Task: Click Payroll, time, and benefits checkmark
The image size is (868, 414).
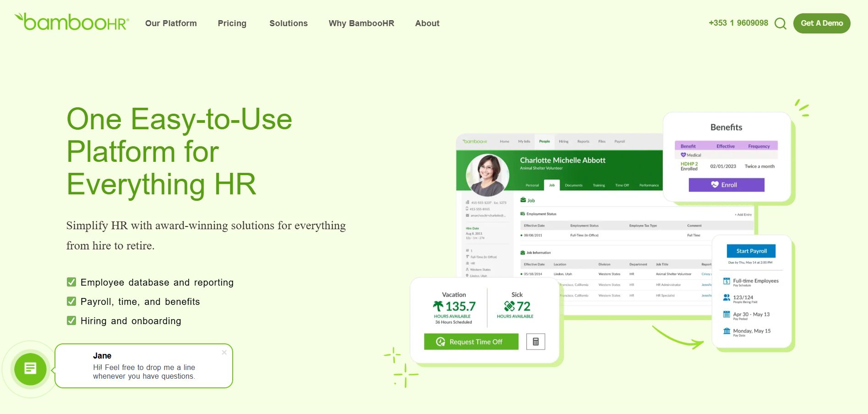Action: [x=71, y=301]
